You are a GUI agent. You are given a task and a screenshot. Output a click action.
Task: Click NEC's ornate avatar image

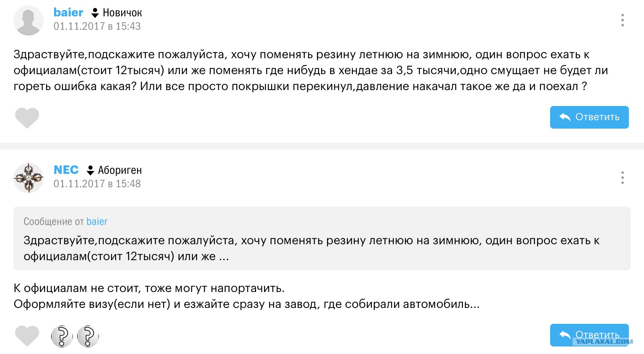point(29,178)
